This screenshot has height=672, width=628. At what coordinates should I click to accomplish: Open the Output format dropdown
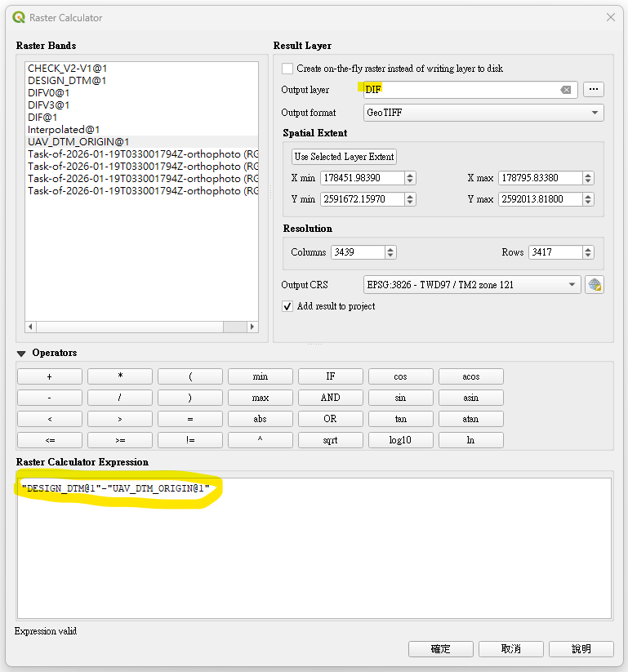click(x=483, y=113)
